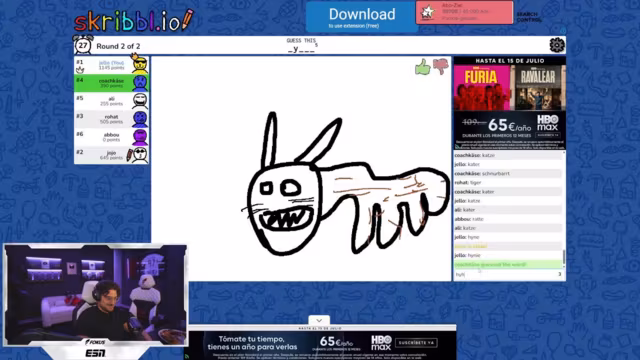
Task: Select the rohat 505 points row
Action: [x=111, y=119]
